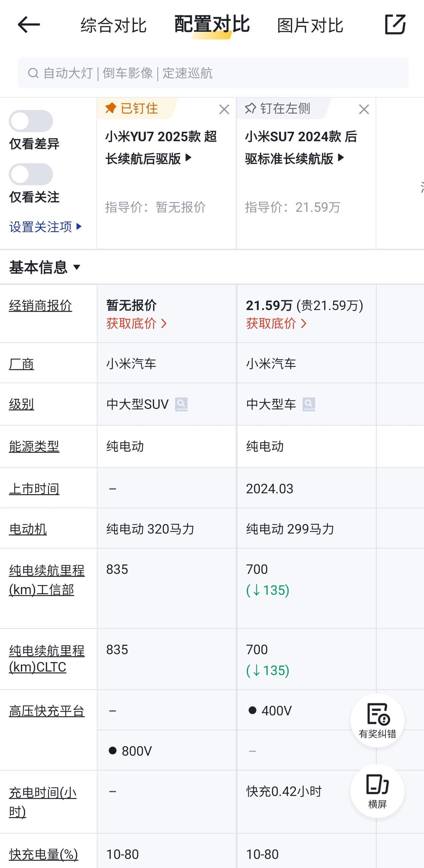424x868 pixels.
Task: Open the 上市时间 parameter label
Action: (34, 488)
